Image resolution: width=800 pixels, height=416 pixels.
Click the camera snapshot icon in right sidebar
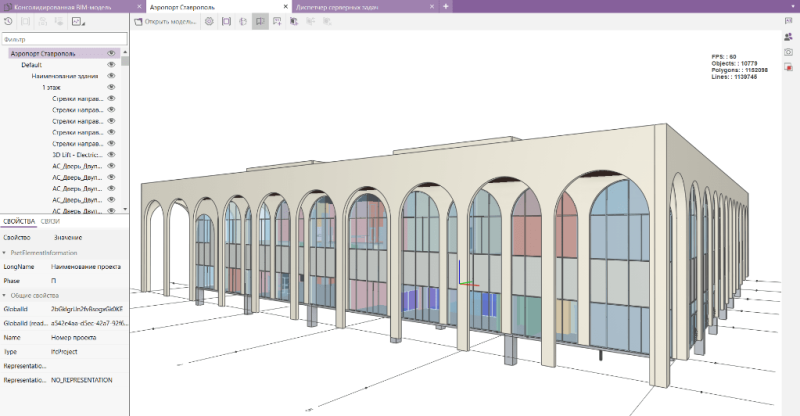point(788,51)
